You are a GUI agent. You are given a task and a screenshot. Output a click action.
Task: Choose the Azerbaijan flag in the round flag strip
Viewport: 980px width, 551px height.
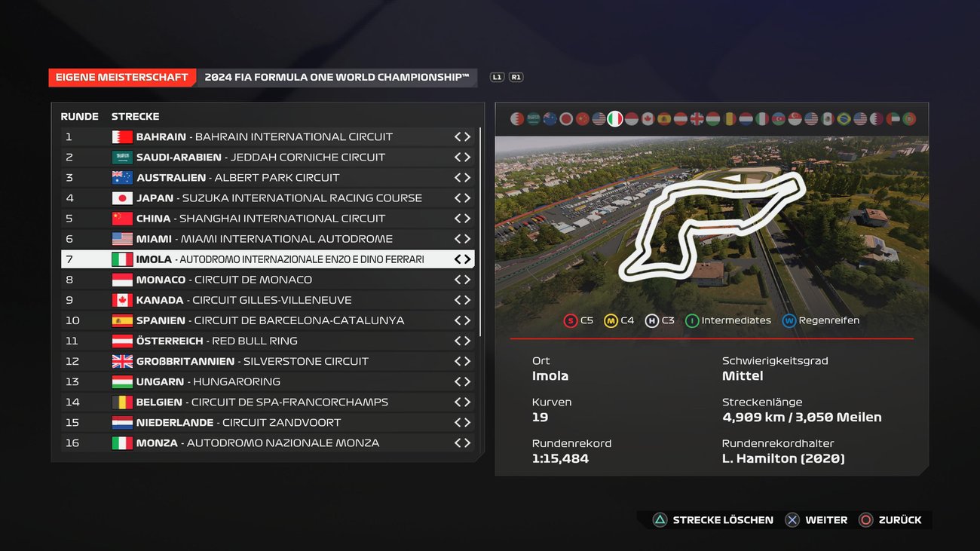[779, 119]
